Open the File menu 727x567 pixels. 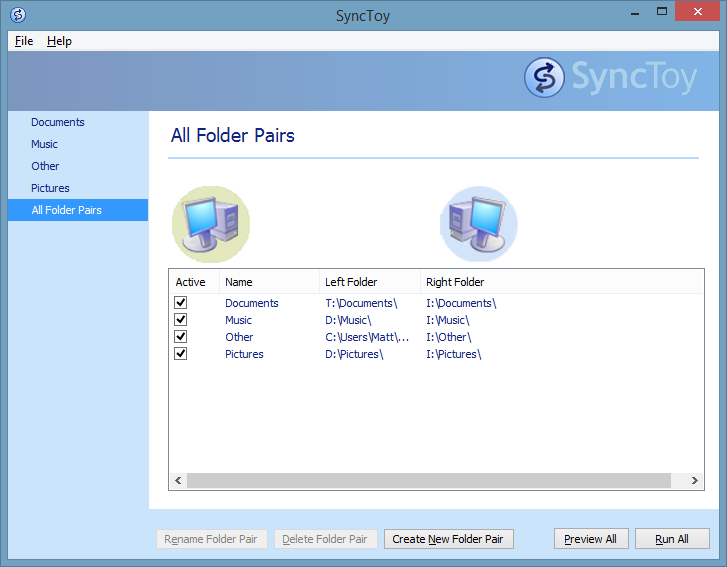click(24, 41)
